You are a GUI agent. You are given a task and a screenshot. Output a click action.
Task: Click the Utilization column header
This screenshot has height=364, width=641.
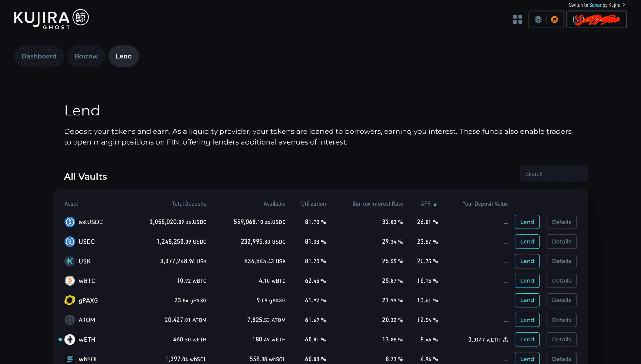click(x=313, y=204)
